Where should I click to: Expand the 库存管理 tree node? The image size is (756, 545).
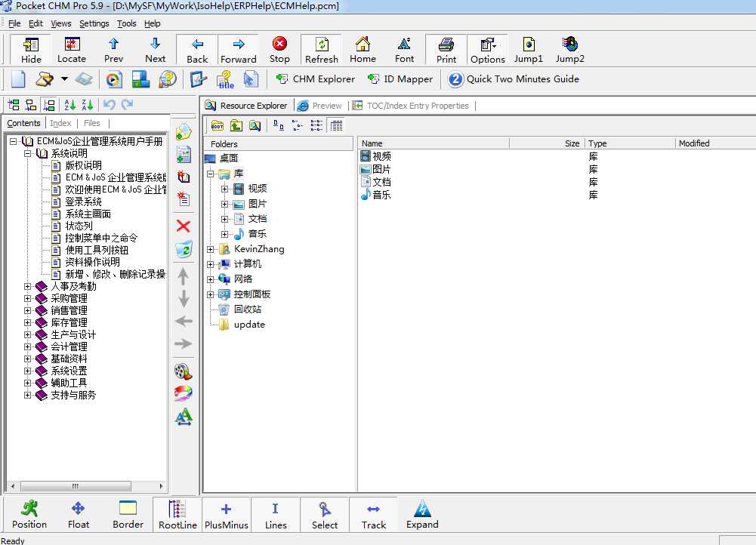point(27,322)
